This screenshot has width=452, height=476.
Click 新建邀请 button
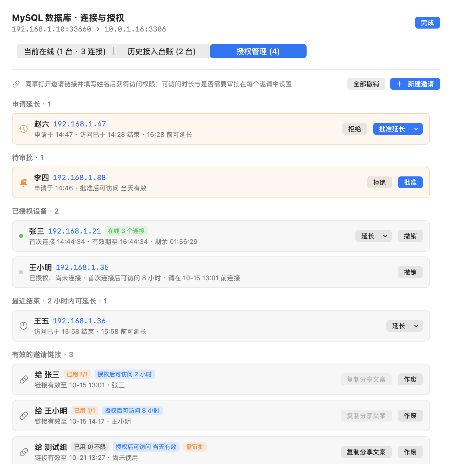click(415, 84)
